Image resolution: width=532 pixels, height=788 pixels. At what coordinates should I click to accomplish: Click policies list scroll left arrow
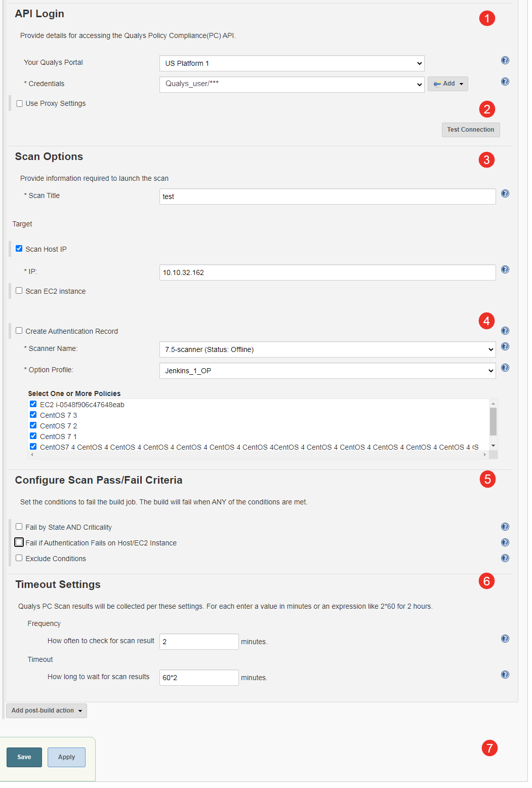32,454
